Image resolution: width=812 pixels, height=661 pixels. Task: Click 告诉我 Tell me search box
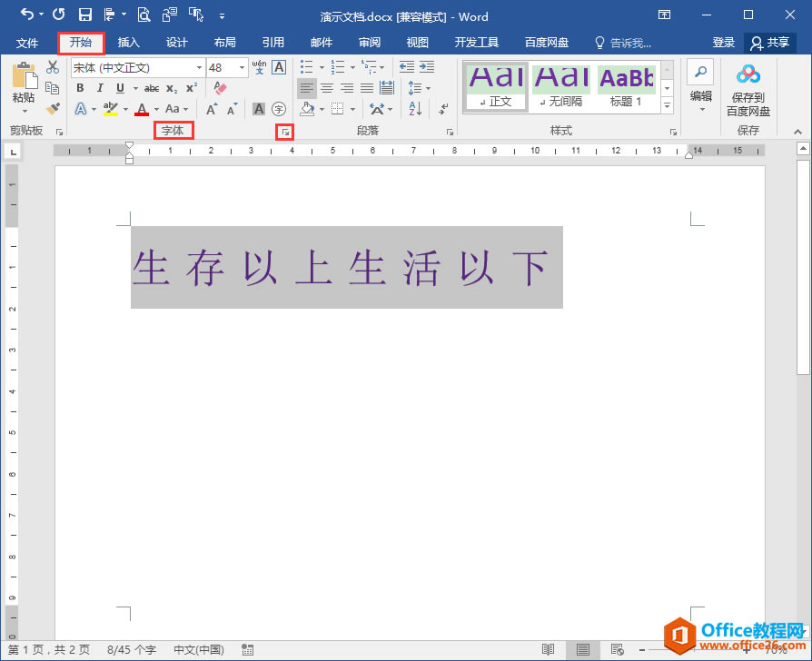pyautogui.click(x=623, y=43)
